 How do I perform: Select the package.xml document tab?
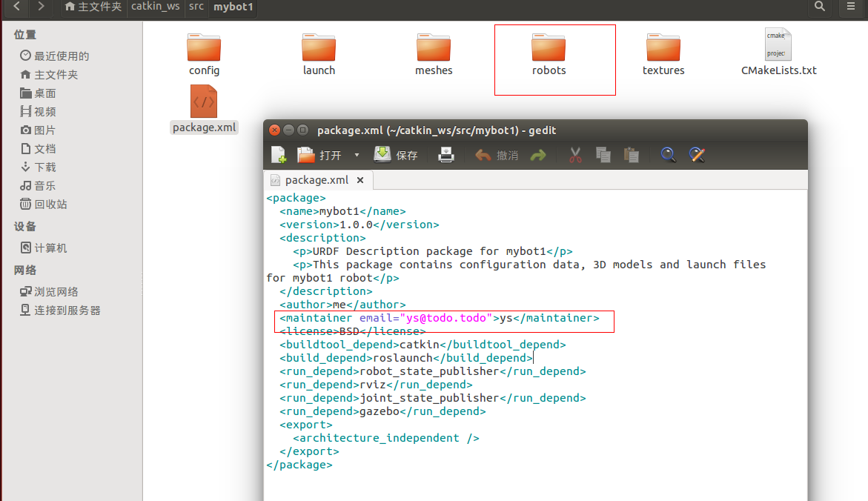(317, 180)
